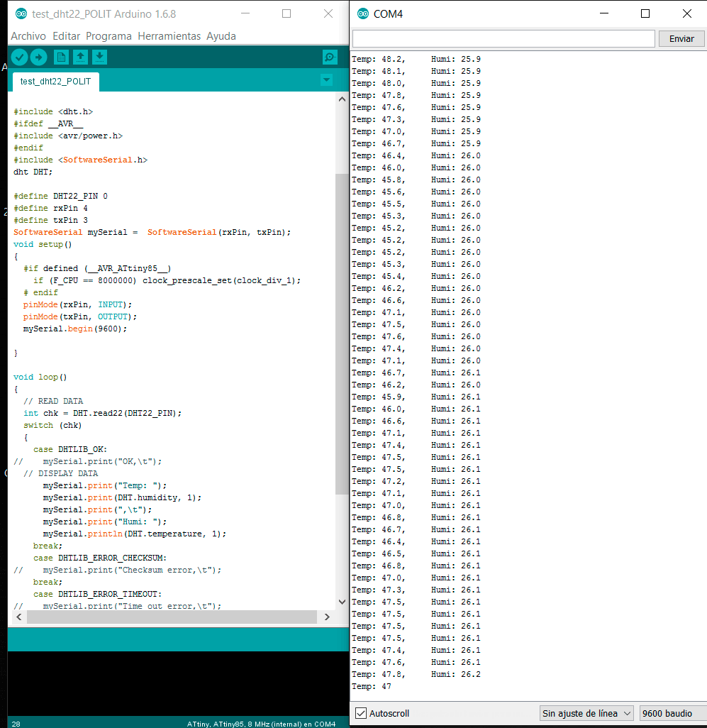This screenshot has width=707, height=728.
Task: Maximize the COM4 serial monitor window
Action: pos(645,14)
